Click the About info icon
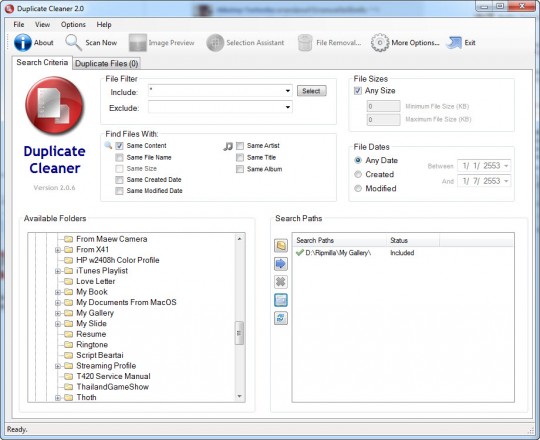The height and width of the screenshot is (440, 540). (x=23, y=43)
